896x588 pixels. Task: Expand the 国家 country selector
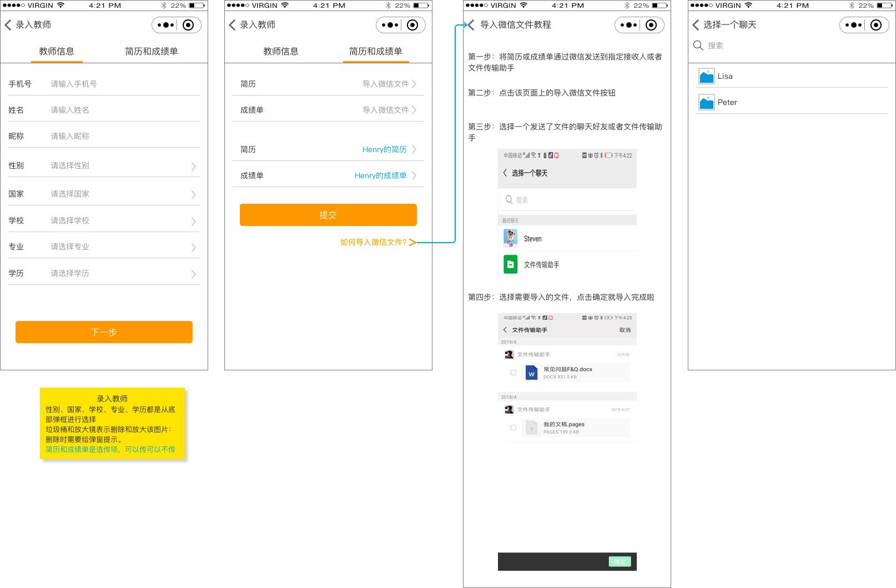point(193,194)
